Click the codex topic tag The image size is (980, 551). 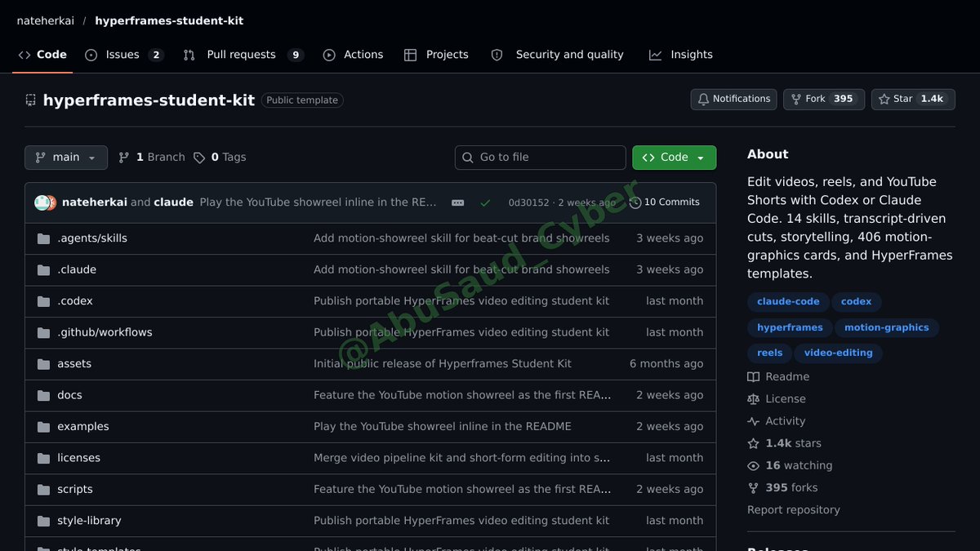pos(857,302)
